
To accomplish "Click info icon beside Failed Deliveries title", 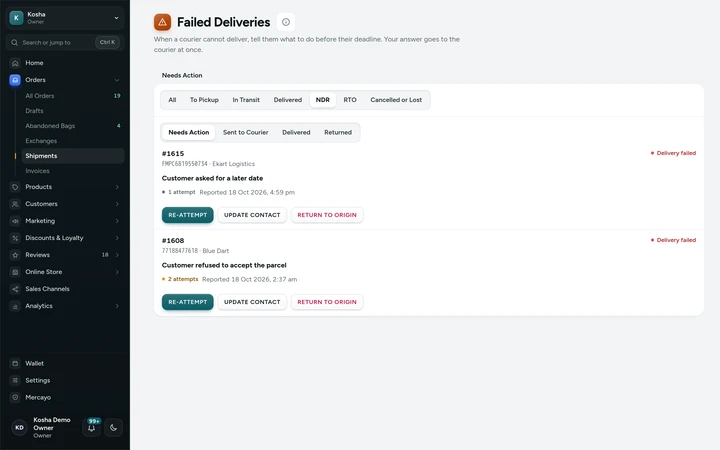I will coord(286,22).
